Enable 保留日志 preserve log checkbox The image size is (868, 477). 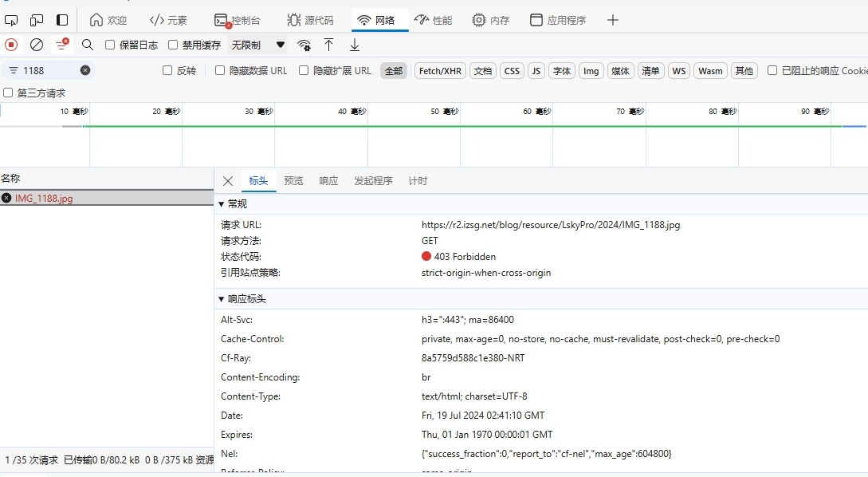110,45
